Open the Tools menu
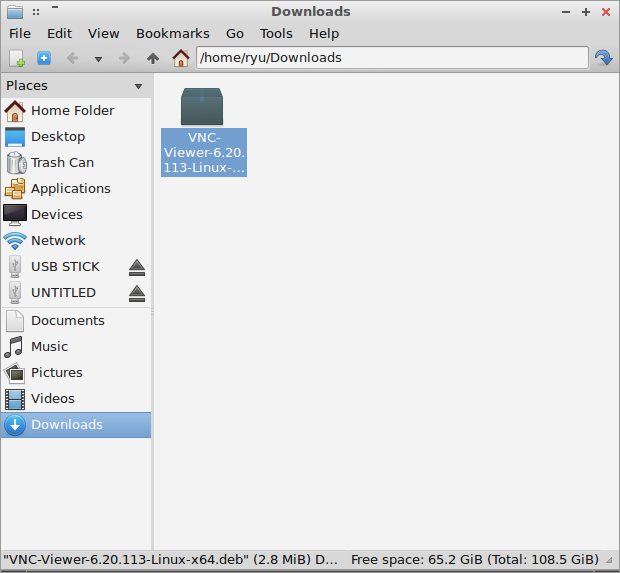 [x=276, y=34]
